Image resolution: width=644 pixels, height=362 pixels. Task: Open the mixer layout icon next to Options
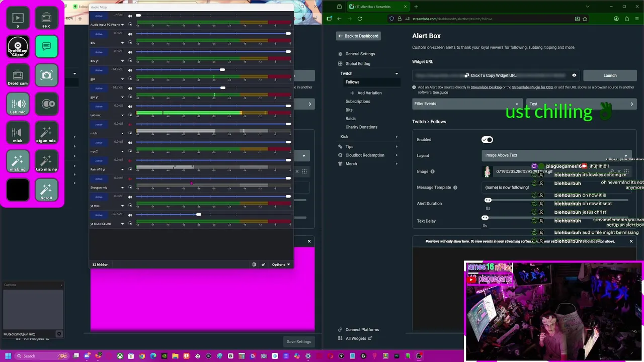pos(254,264)
